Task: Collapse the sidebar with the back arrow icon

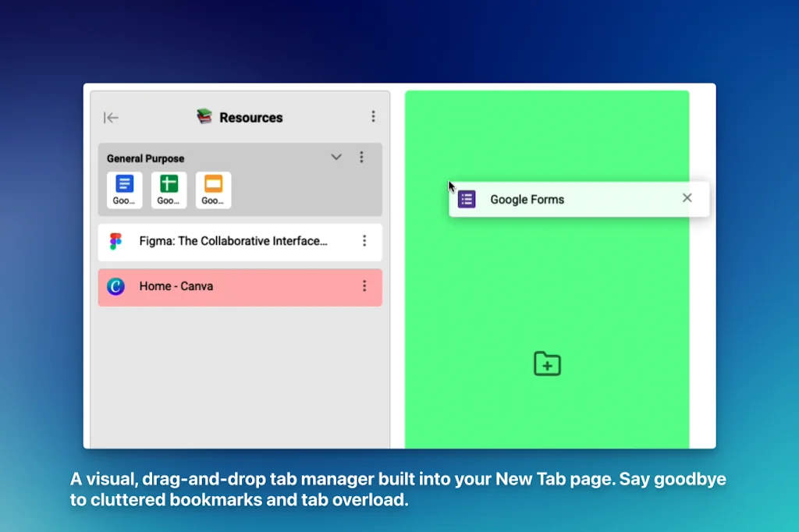Action: click(x=111, y=118)
